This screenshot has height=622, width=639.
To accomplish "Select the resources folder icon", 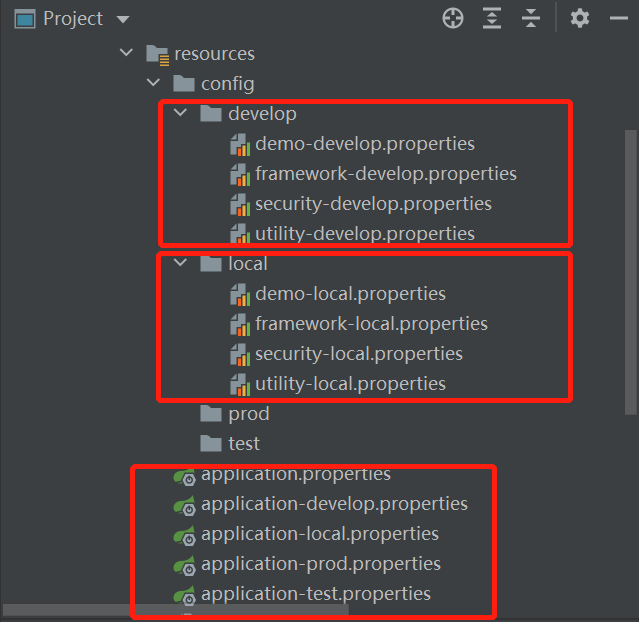I will pos(157,55).
